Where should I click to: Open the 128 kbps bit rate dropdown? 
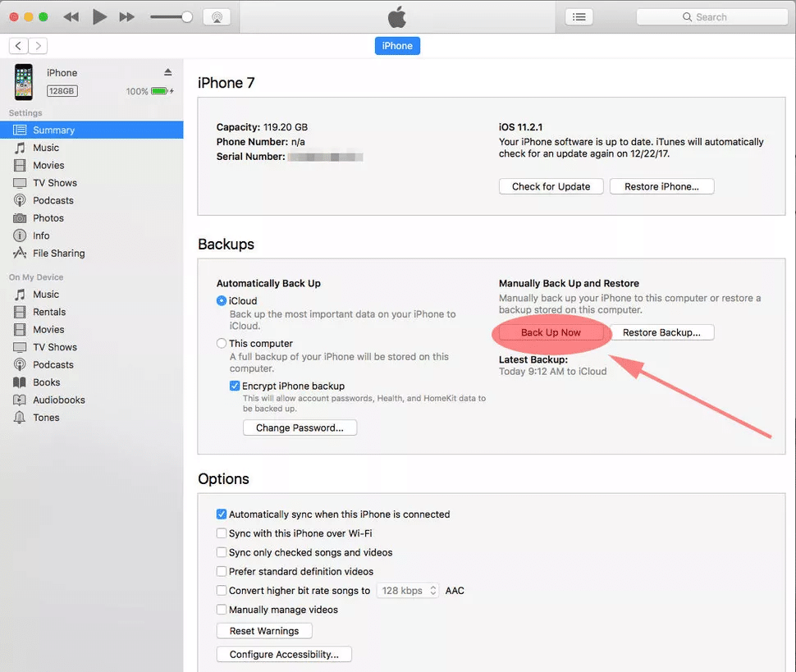point(408,591)
